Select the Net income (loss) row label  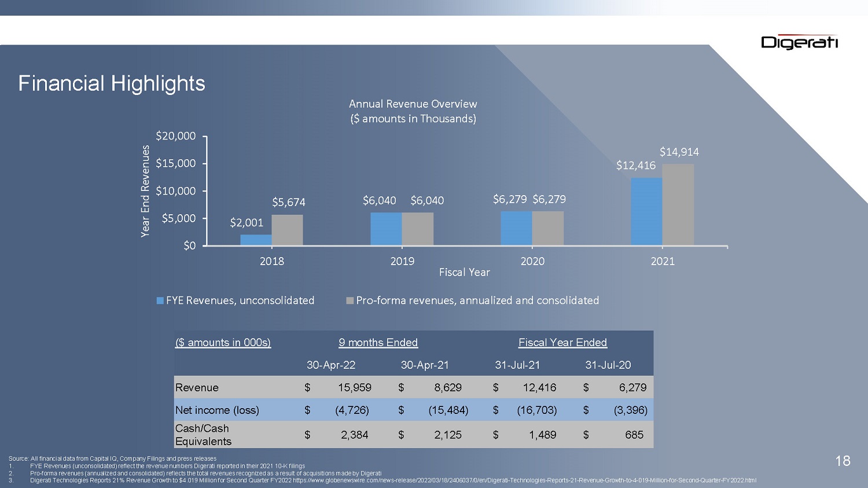[217, 410]
